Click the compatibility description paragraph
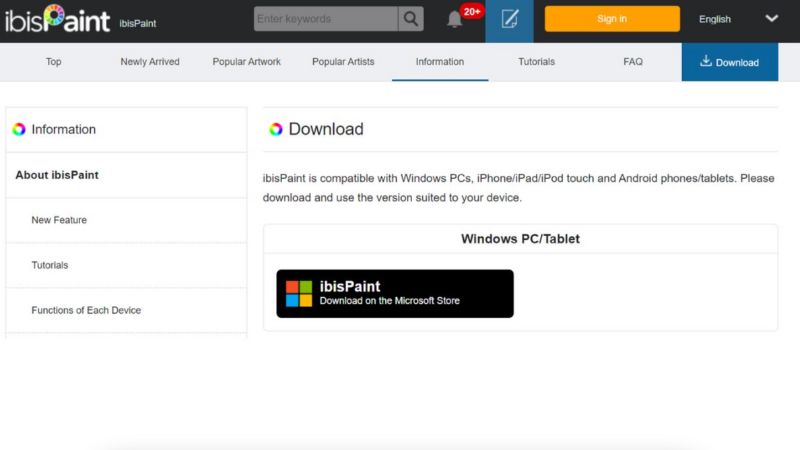 click(518, 188)
